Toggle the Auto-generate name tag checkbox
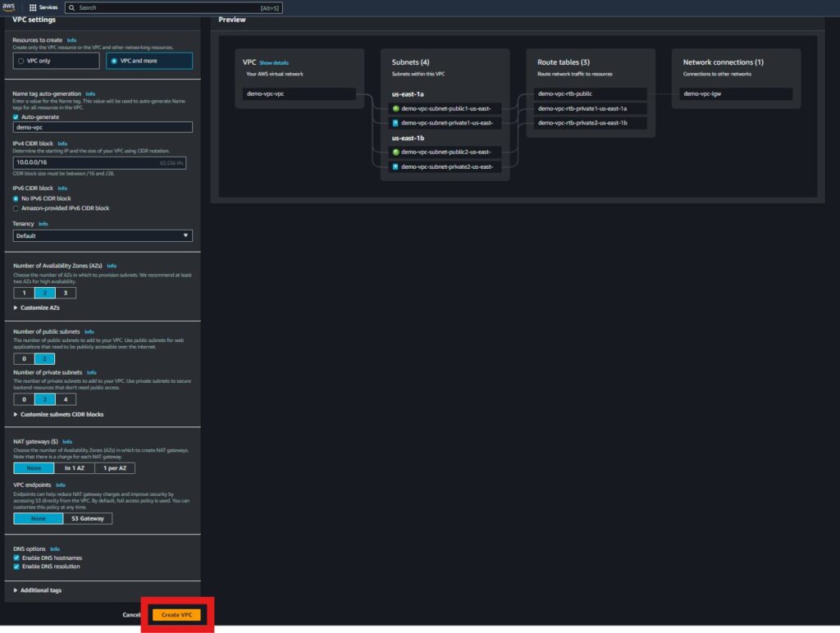Image resolution: width=840 pixels, height=633 pixels. [x=17, y=116]
